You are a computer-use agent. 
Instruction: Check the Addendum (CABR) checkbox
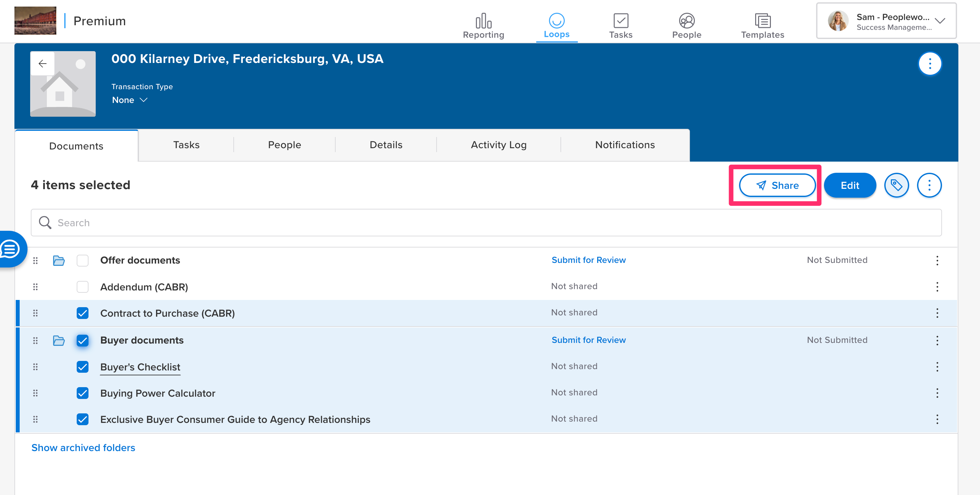click(x=83, y=287)
